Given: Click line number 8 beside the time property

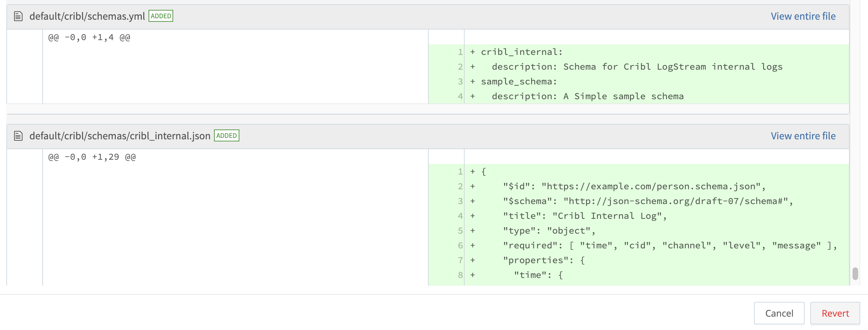Looking at the screenshot, I should point(460,274).
